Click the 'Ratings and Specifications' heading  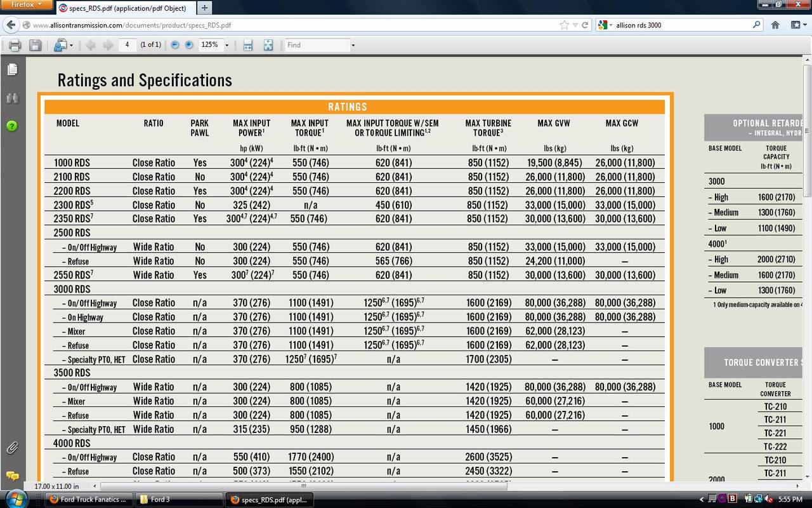point(145,80)
